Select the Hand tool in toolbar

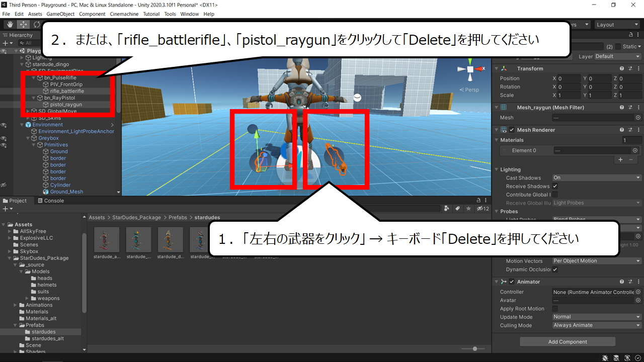click(10, 25)
